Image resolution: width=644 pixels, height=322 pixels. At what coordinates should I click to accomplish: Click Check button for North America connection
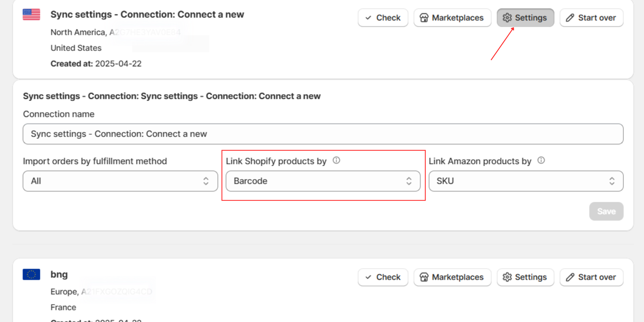(x=383, y=18)
